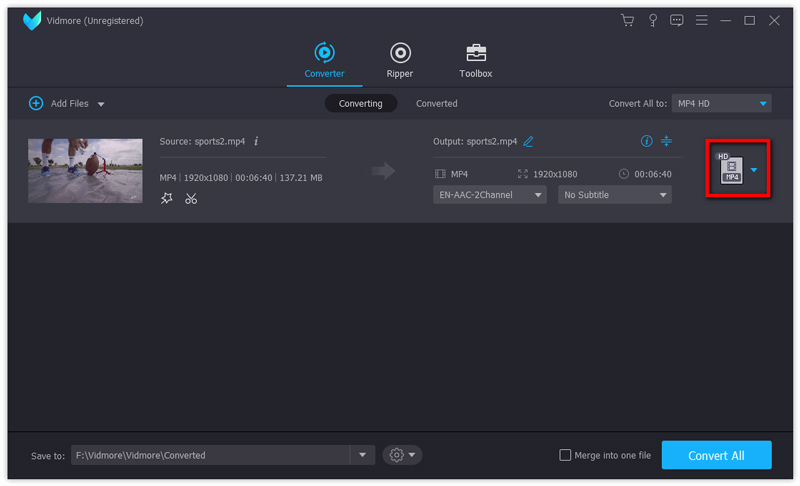This screenshot has width=800, height=486.
Task: Rename output file with pencil icon
Action: pyautogui.click(x=528, y=142)
